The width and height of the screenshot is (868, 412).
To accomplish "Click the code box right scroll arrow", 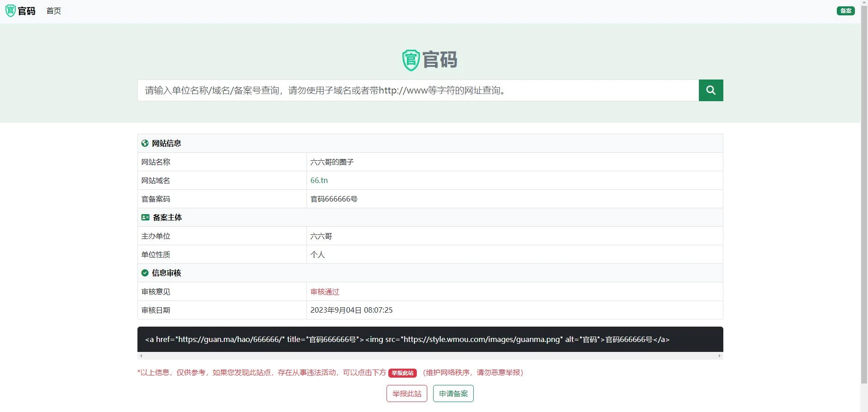I will coord(719,356).
